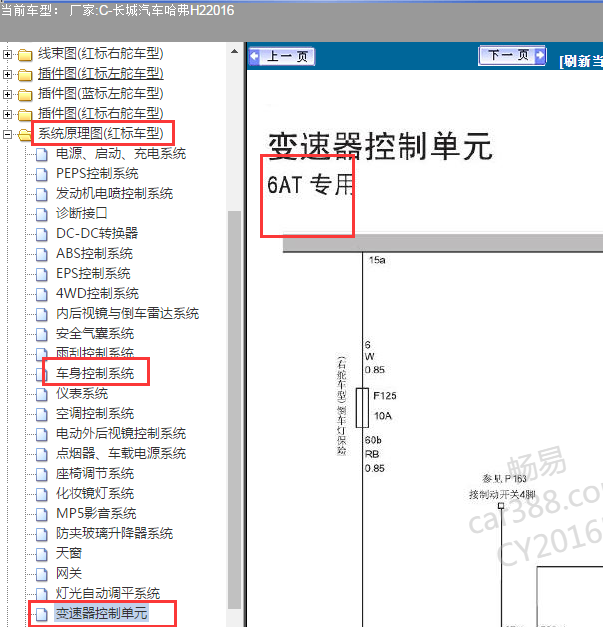
Task: Select 插件图(蓝标左舵车型) in the tree
Action: [101, 94]
